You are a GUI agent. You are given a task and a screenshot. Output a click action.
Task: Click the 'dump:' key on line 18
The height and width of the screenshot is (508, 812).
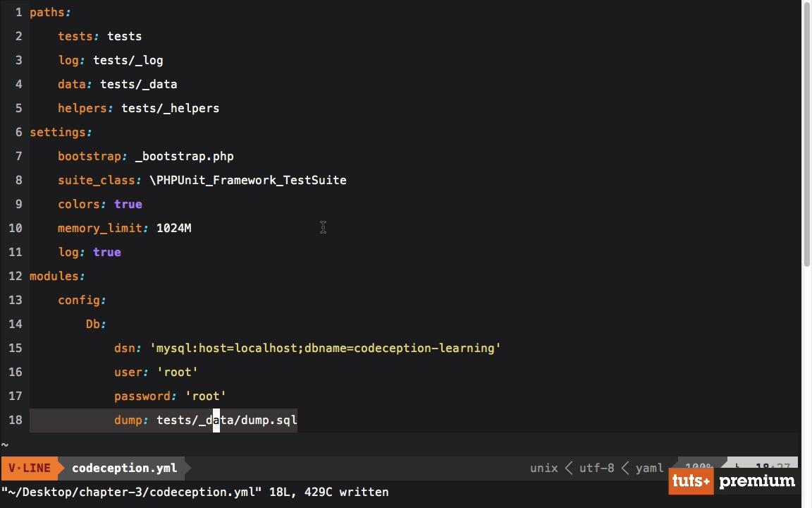[132, 420]
